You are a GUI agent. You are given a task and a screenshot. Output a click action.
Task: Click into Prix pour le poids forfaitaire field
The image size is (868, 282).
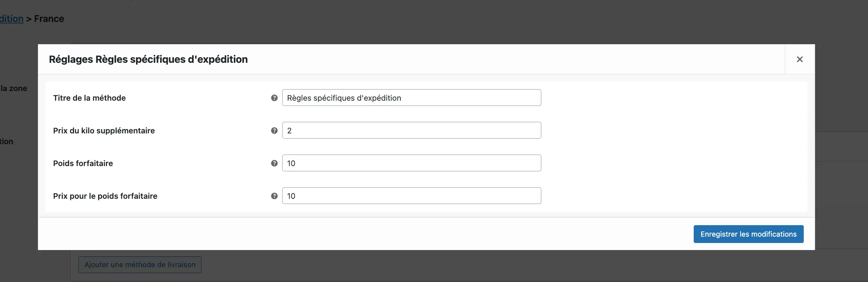click(412, 196)
